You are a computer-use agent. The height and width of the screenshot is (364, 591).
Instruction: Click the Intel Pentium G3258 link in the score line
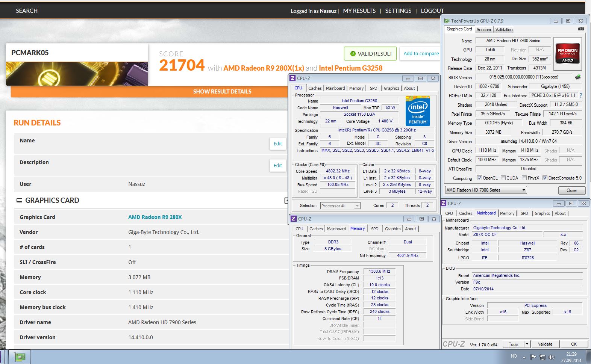pos(350,68)
